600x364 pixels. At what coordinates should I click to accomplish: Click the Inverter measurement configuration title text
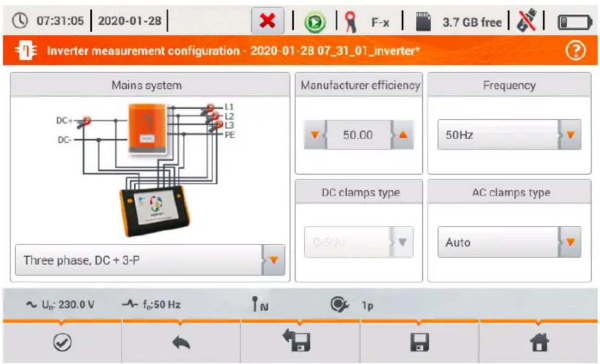tap(233, 50)
